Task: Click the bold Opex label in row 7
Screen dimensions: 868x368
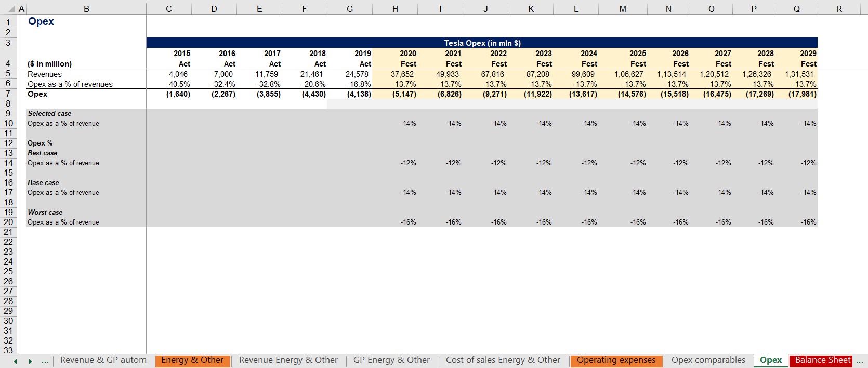Action: coord(37,94)
